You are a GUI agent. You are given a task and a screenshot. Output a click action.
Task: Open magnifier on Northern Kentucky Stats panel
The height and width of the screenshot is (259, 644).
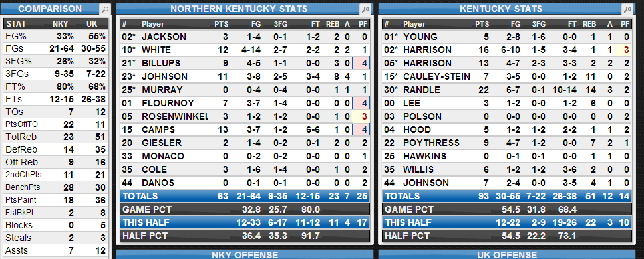click(x=365, y=9)
